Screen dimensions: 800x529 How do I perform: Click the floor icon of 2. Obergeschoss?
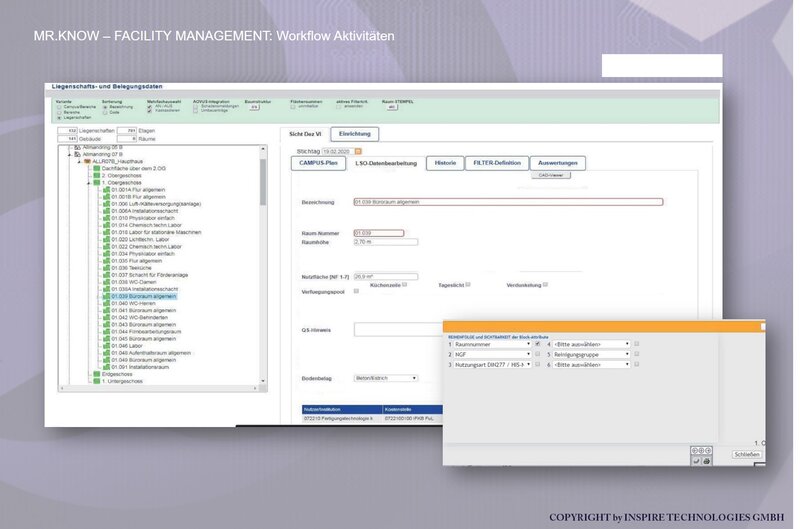click(x=96, y=175)
